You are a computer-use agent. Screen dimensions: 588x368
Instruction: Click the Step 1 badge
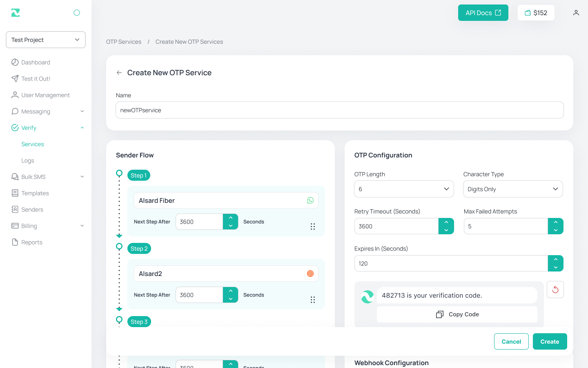pos(139,175)
